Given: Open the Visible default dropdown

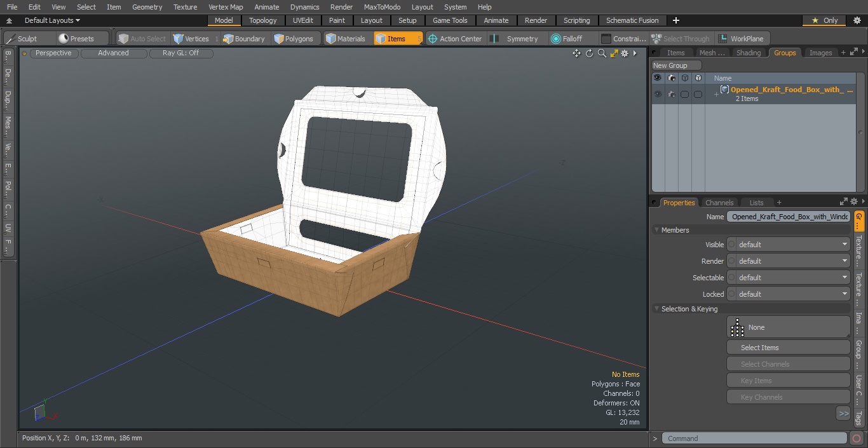Looking at the screenshot, I should point(789,245).
